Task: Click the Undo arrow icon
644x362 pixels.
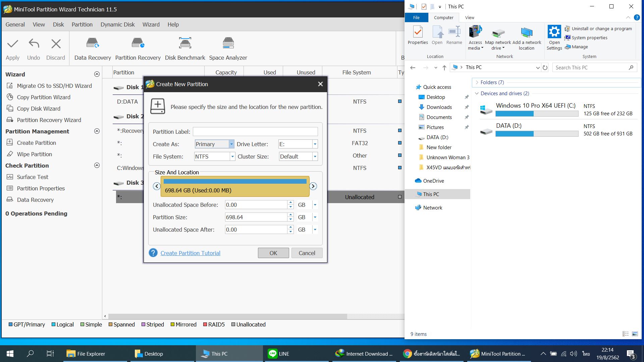Action: [x=34, y=44]
